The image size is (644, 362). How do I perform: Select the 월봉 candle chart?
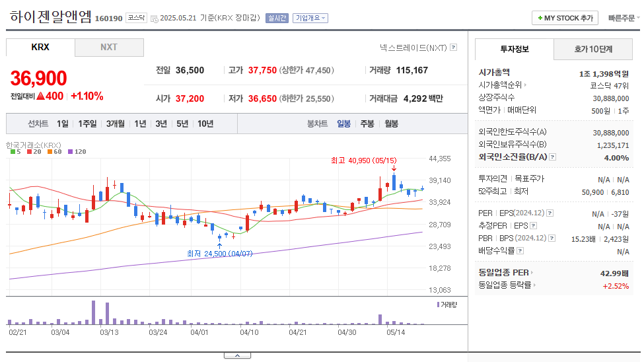(x=392, y=124)
